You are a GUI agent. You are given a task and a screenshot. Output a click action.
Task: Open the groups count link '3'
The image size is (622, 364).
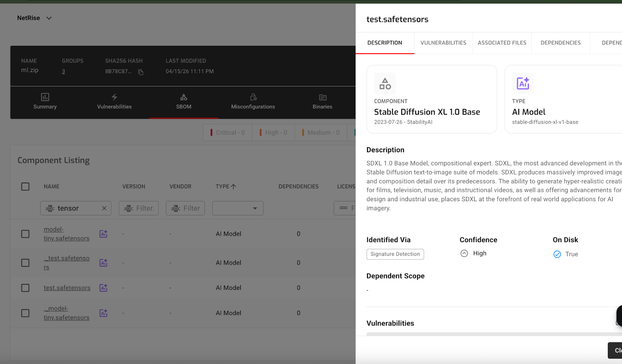63,71
